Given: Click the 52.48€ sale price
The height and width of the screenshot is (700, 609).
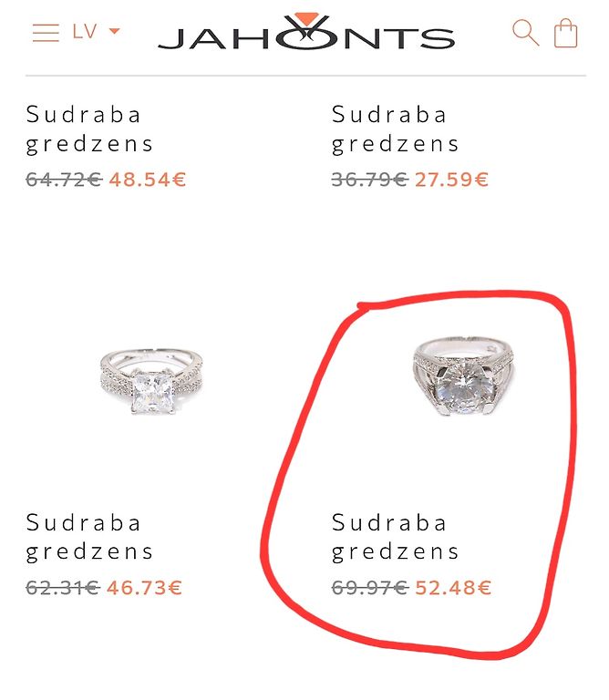Looking at the screenshot, I should [453, 588].
